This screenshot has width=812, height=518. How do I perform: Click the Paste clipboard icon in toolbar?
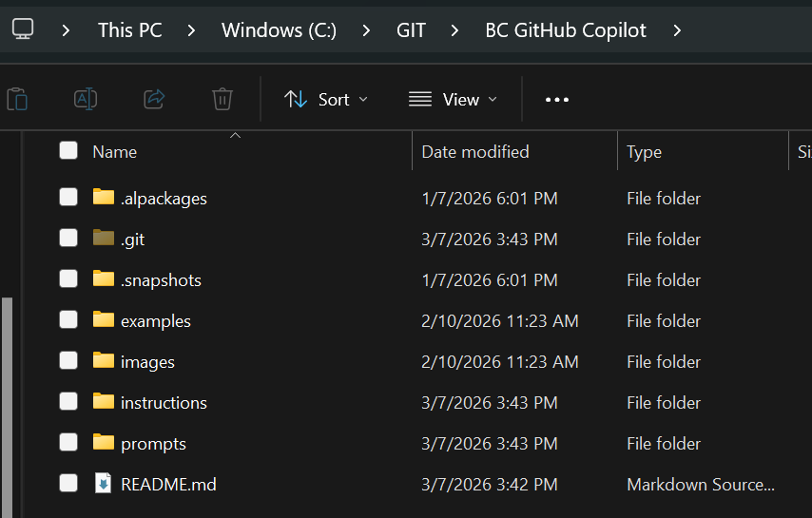pyautogui.click(x=17, y=99)
